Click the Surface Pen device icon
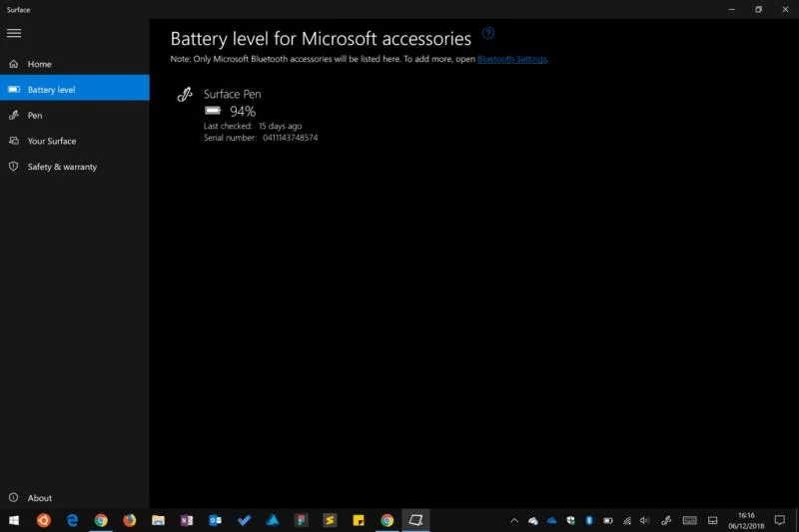The height and width of the screenshot is (532, 799). [x=185, y=94]
